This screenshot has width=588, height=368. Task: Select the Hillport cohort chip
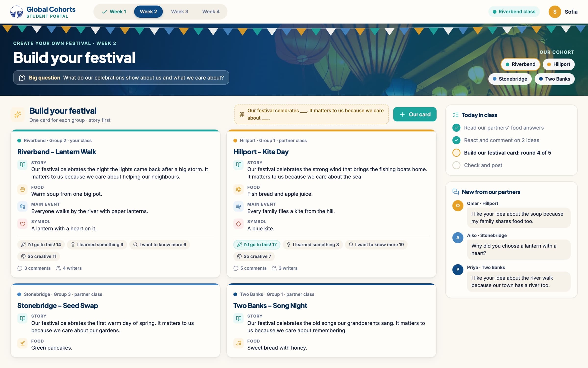pos(559,64)
